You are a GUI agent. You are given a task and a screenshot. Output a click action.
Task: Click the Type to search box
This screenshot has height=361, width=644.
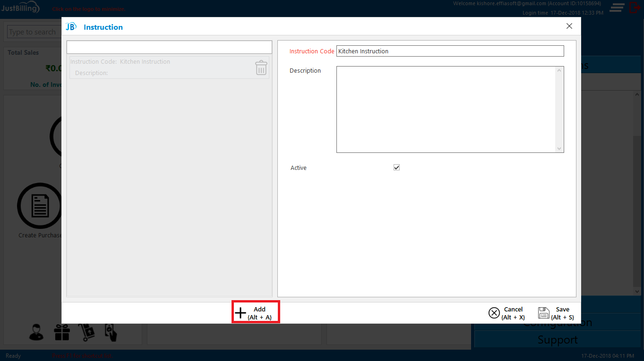[34, 32]
